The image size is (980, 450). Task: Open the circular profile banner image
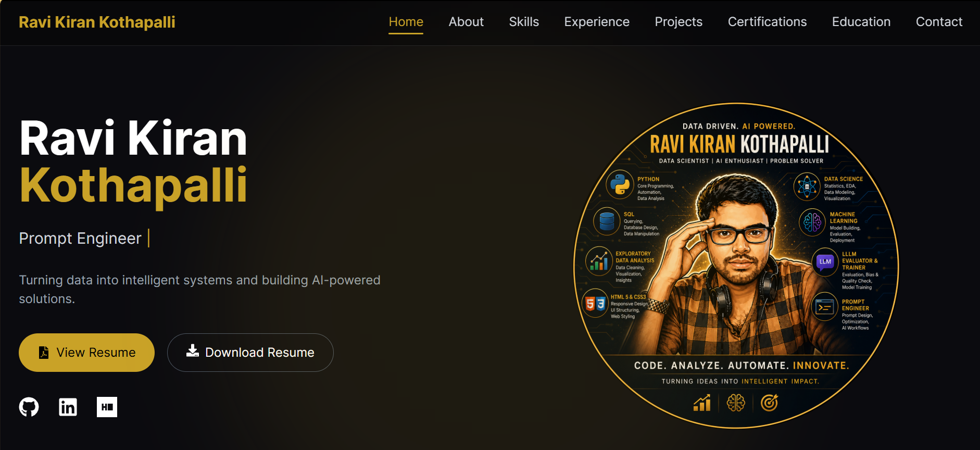(x=736, y=266)
